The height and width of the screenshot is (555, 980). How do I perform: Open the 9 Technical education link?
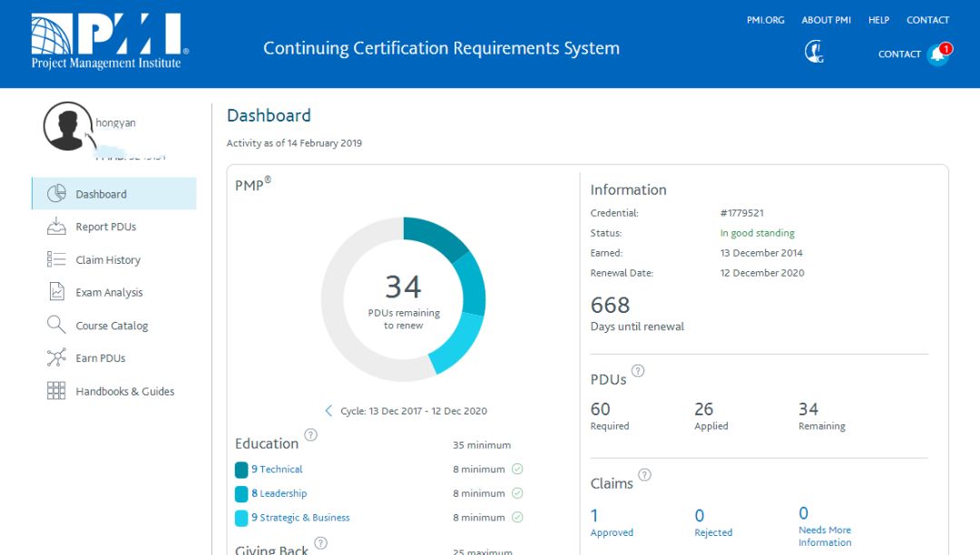tap(277, 469)
